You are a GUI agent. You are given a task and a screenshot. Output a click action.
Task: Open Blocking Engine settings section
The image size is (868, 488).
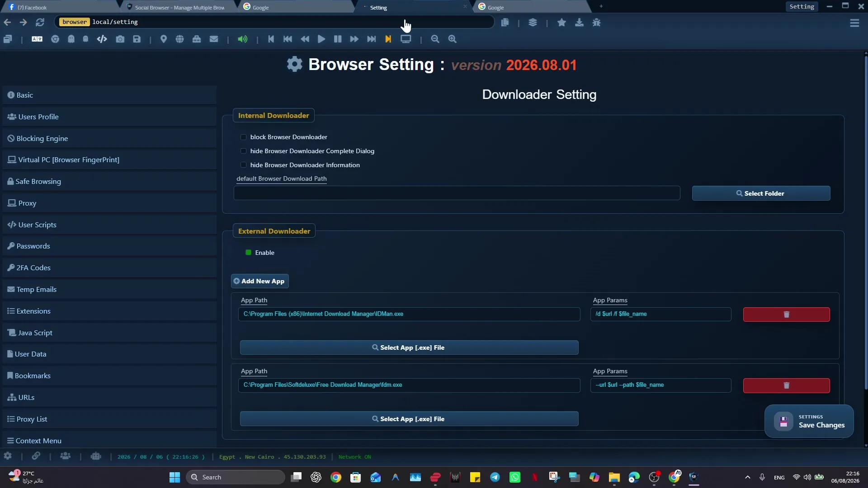click(109, 138)
